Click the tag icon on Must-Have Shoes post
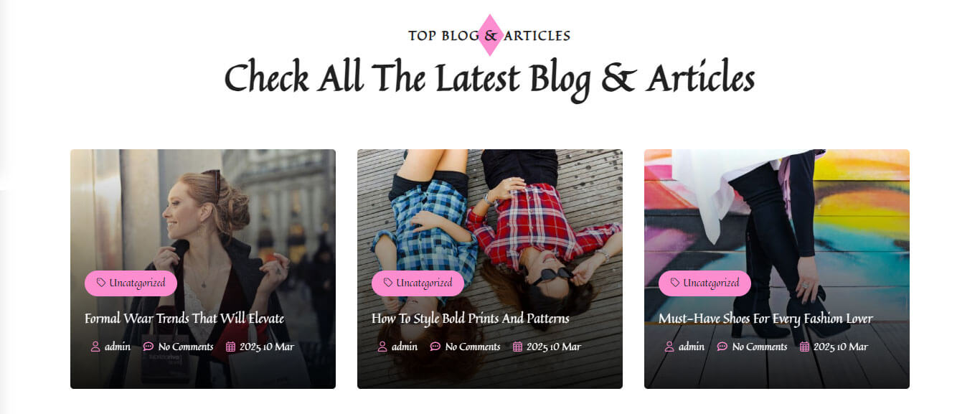Image resolution: width=980 pixels, height=414 pixels. click(x=675, y=283)
